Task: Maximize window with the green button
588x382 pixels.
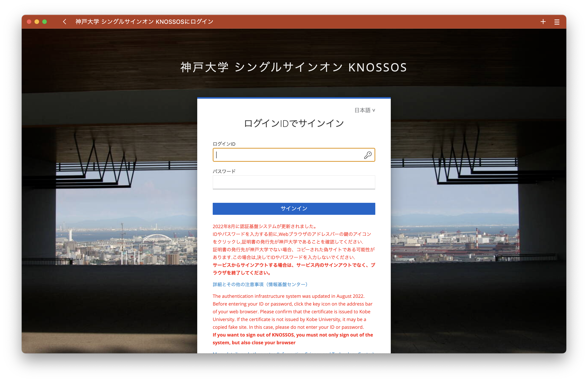Action: point(45,22)
